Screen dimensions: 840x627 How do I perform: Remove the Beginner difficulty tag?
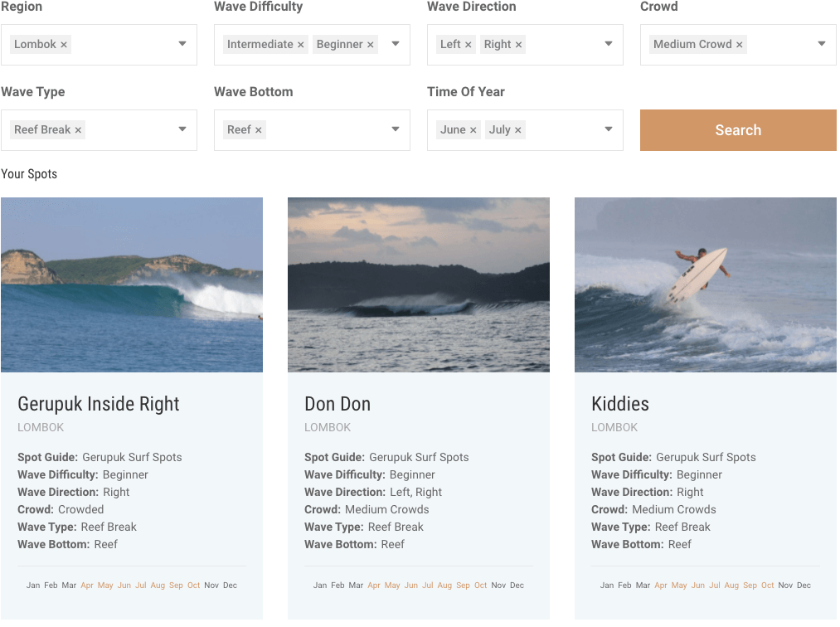click(371, 45)
